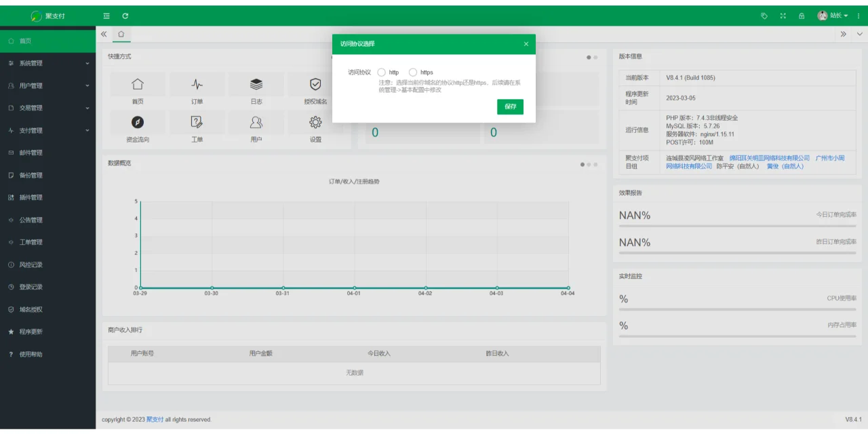Expand the 系统管理 sidebar submenu chevron
Screen dimensions: 868x434
coord(87,63)
